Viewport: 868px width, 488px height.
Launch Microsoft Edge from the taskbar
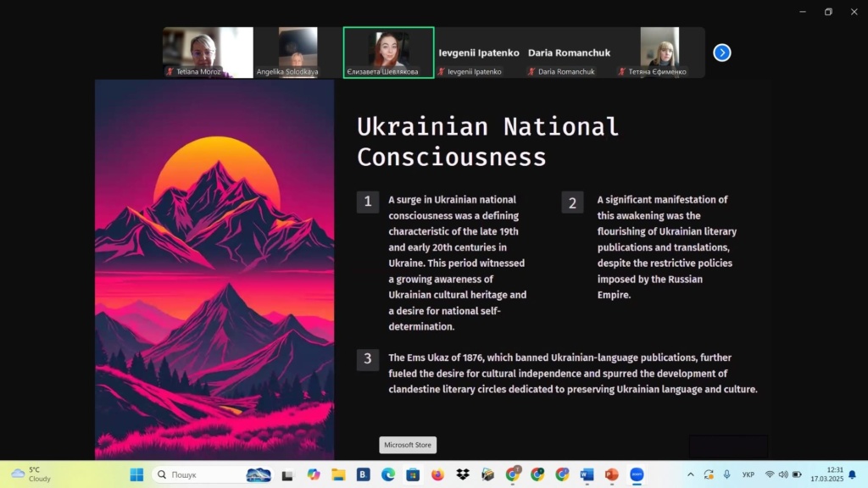388,474
